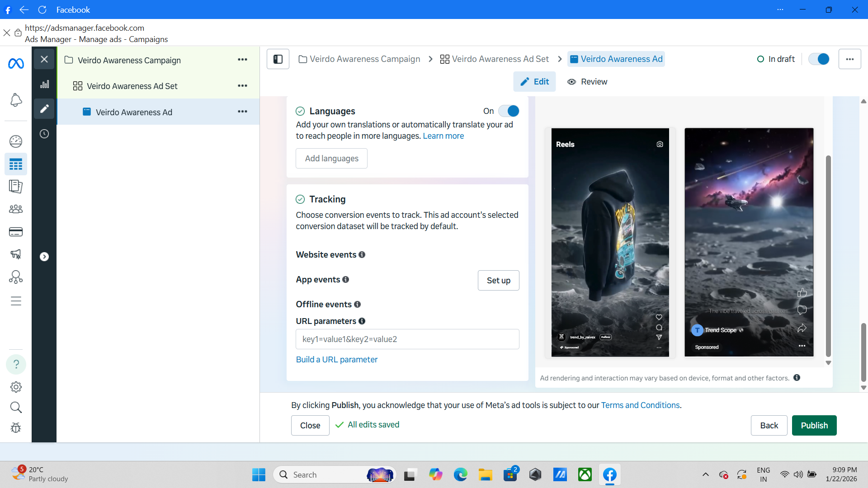The height and width of the screenshot is (488, 868).
Task: Open Windows Start button
Action: tap(259, 475)
